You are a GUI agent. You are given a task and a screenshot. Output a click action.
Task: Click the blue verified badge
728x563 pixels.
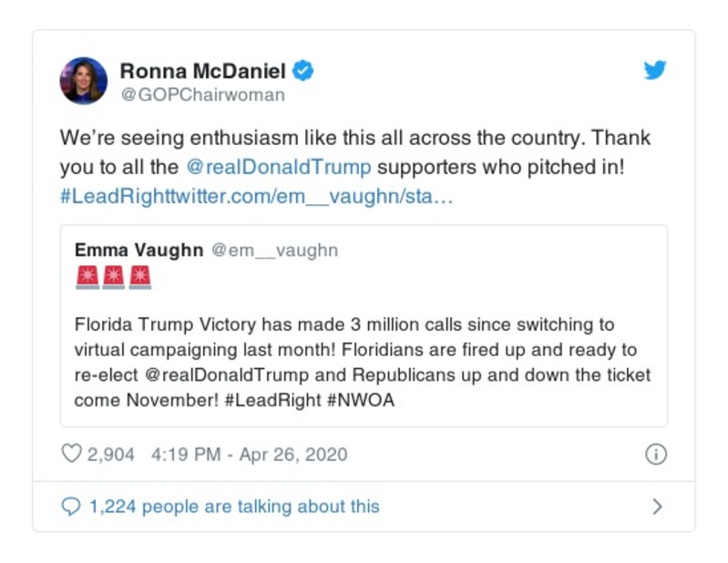pos(303,70)
